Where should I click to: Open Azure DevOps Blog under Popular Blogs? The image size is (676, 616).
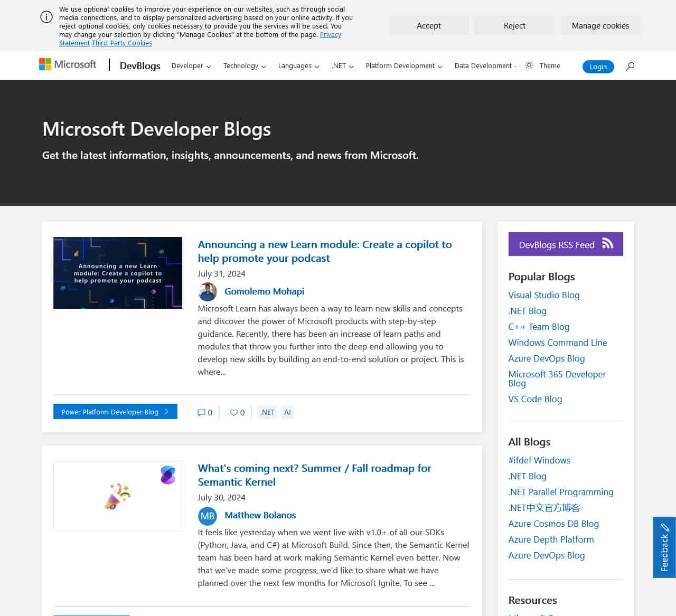pyautogui.click(x=547, y=358)
